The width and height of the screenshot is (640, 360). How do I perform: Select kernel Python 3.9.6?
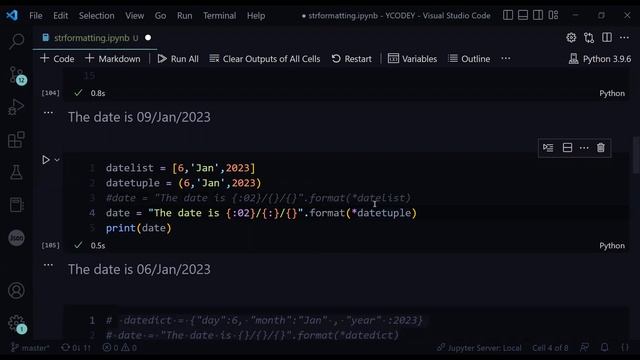[x=600, y=59]
